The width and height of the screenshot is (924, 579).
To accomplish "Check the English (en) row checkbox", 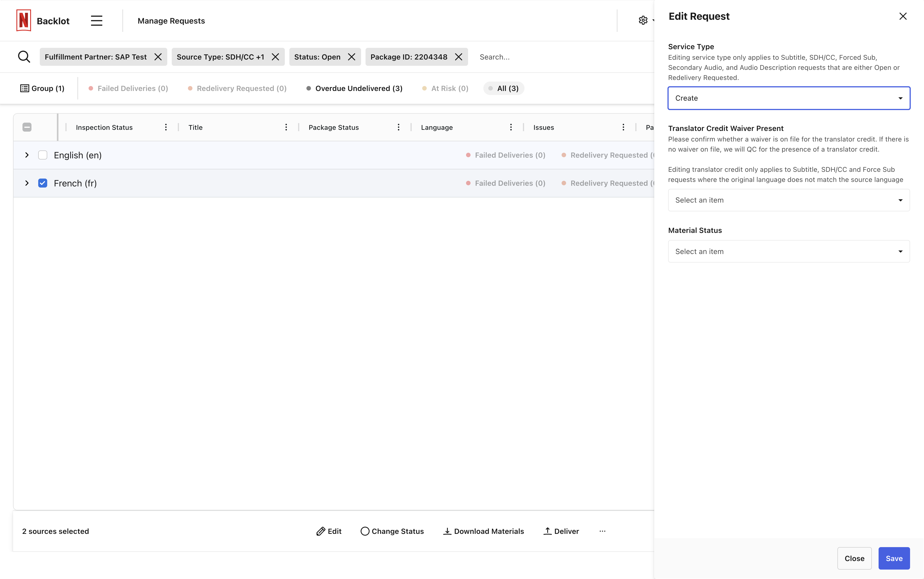I will pos(42,155).
